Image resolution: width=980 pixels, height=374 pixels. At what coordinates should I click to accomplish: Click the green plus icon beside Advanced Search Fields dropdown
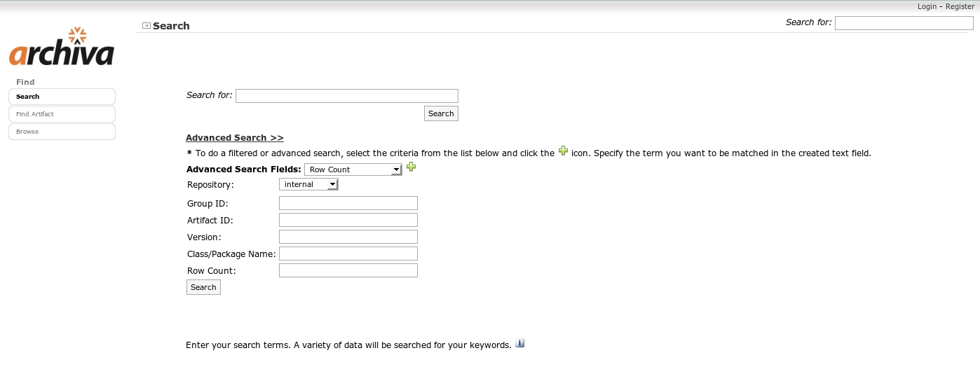tap(411, 167)
